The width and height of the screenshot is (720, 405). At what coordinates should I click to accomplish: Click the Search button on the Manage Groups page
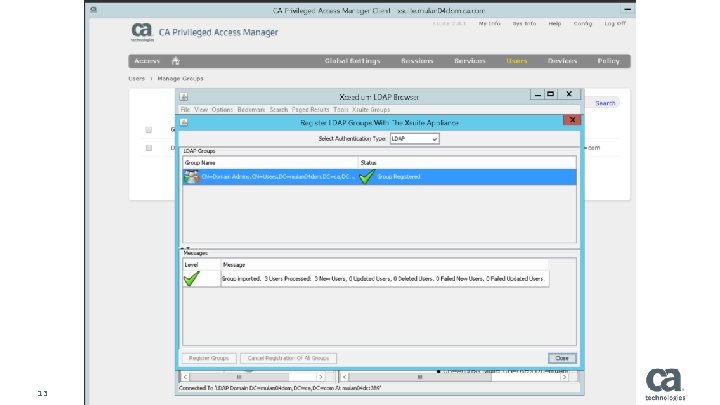tap(605, 103)
